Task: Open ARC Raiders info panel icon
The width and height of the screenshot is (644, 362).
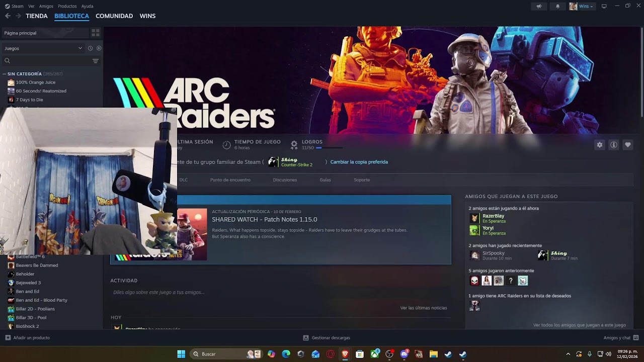Action: pos(614,145)
